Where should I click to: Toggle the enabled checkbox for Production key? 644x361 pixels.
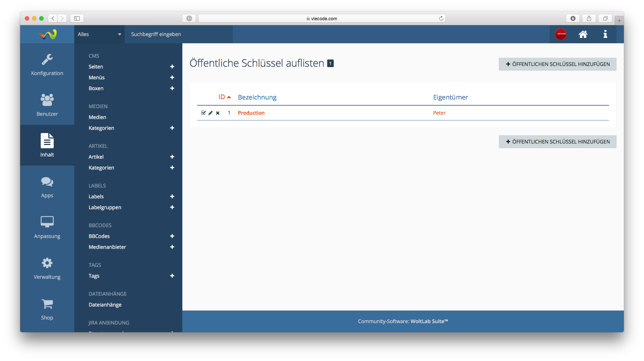click(203, 113)
